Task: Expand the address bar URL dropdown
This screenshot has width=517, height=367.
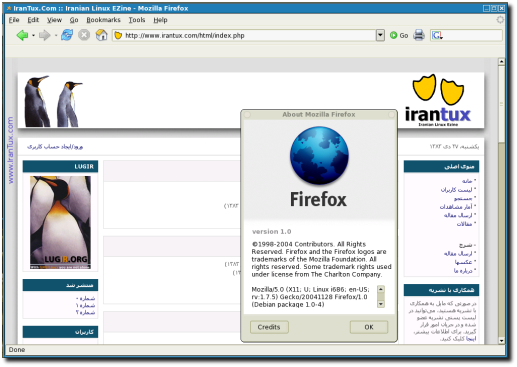Action: (380, 35)
